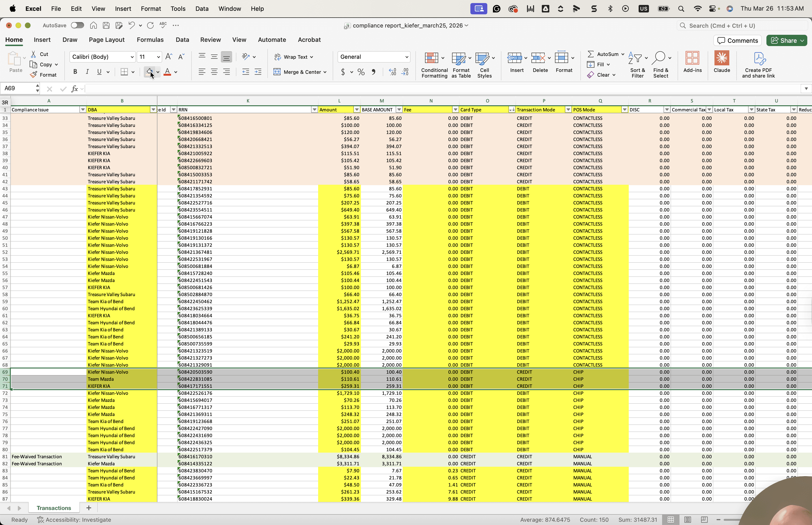Apply the percent style icon
The width and height of the screenshot is (812, 525).
tap(361, 72)
